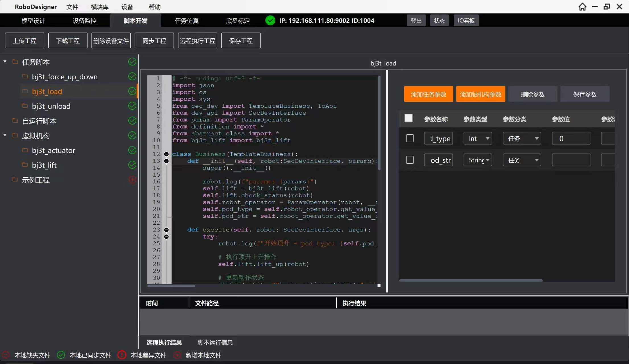Collapse code fold marker at line 12
This screenshot has height=364, width=629.
[166, 154]
